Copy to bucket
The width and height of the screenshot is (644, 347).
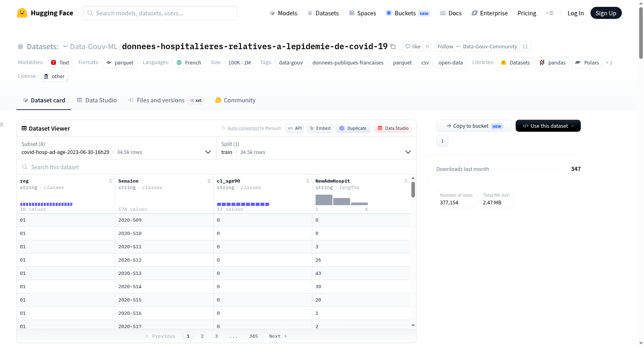[474, 126]
